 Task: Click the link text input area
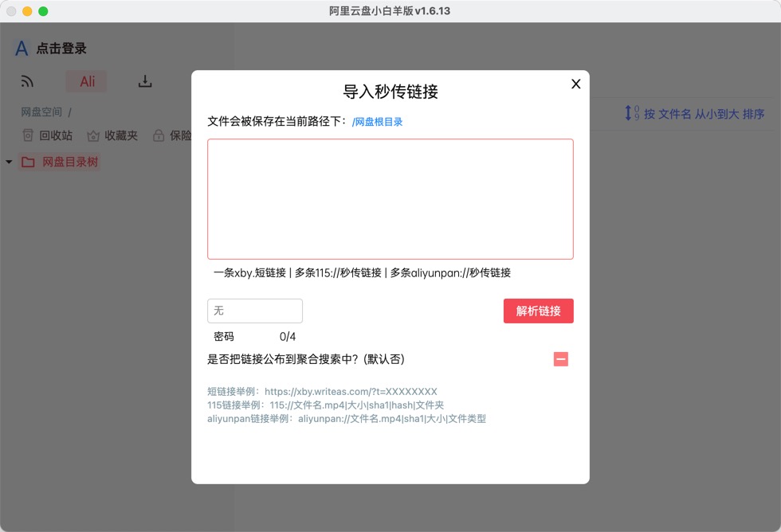pos(390,199)
